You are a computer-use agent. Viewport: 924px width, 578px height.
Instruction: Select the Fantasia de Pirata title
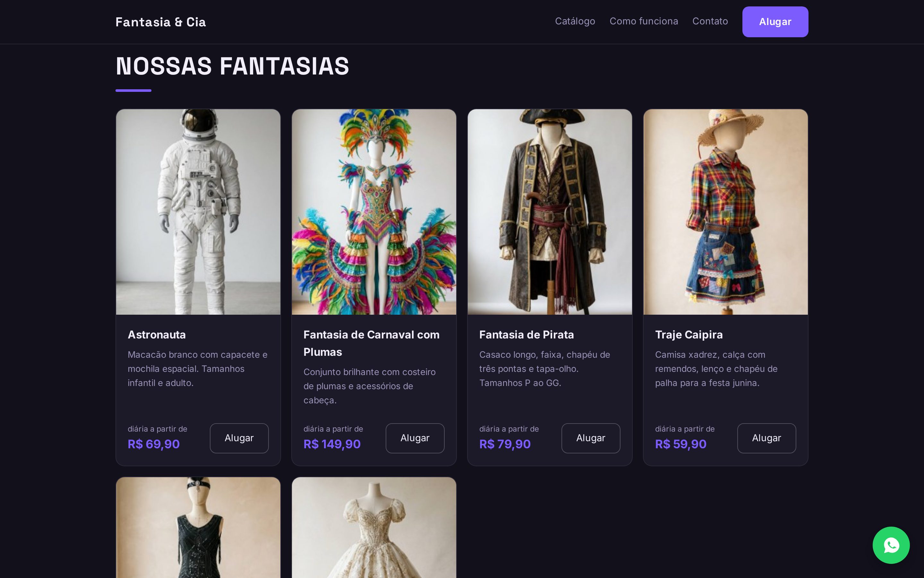pyautogui.click(x=526, y=335)
